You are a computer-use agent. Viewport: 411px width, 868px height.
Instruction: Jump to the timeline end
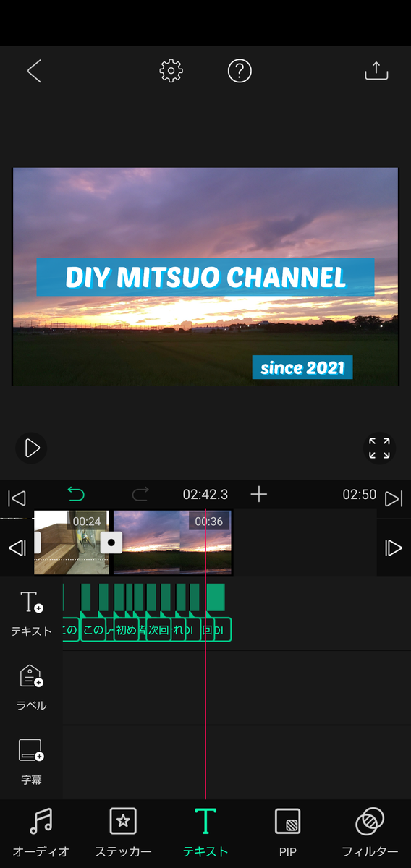click(394, 498)
